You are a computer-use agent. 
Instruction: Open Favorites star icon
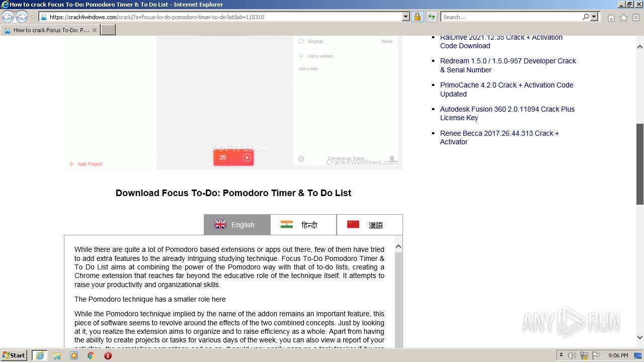[x=623, y=18]
